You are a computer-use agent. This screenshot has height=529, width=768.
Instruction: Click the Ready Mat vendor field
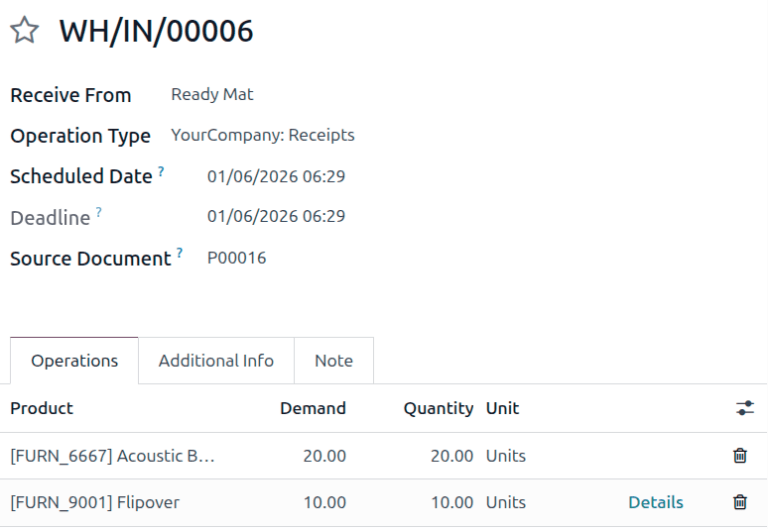(212, 95)
